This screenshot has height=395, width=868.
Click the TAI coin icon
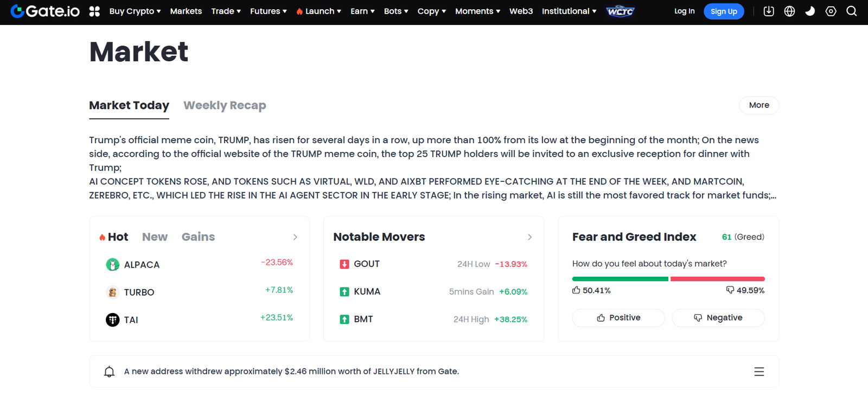point(112,320)
